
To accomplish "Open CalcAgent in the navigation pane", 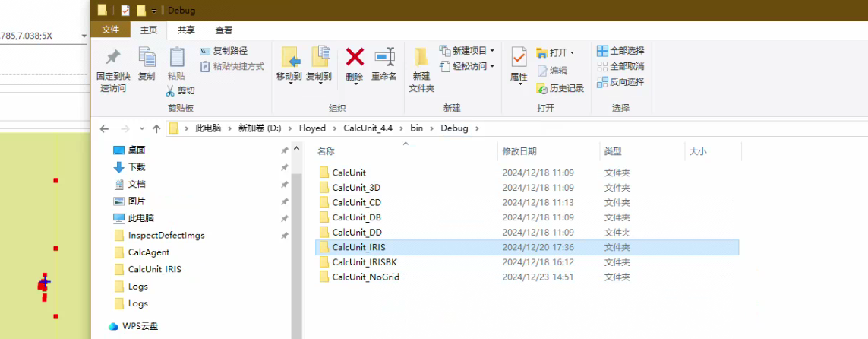I will 149,252.
